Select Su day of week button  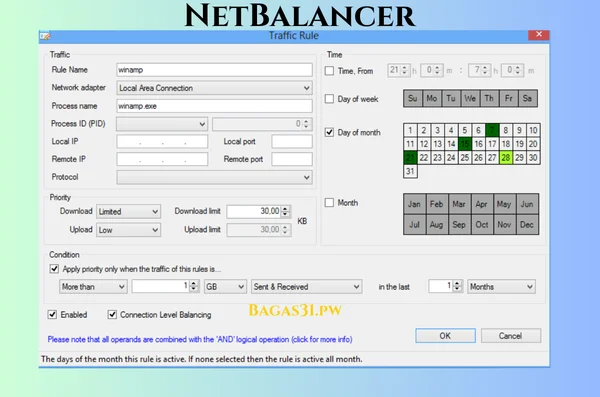[412, 98]
